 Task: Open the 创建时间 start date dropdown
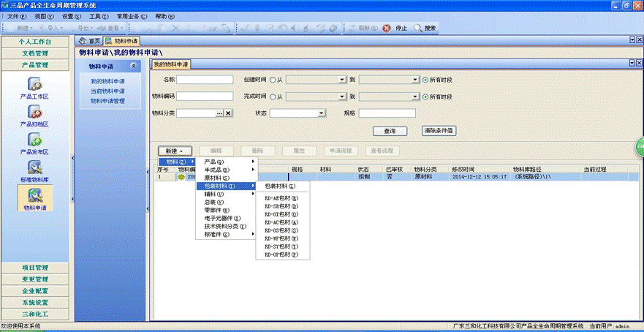click(x=341, y=80)
